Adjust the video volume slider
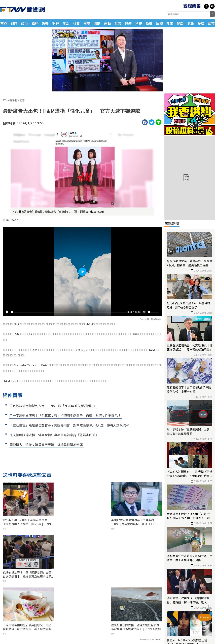This screenshot has width=215, height=644. [154, 312]
